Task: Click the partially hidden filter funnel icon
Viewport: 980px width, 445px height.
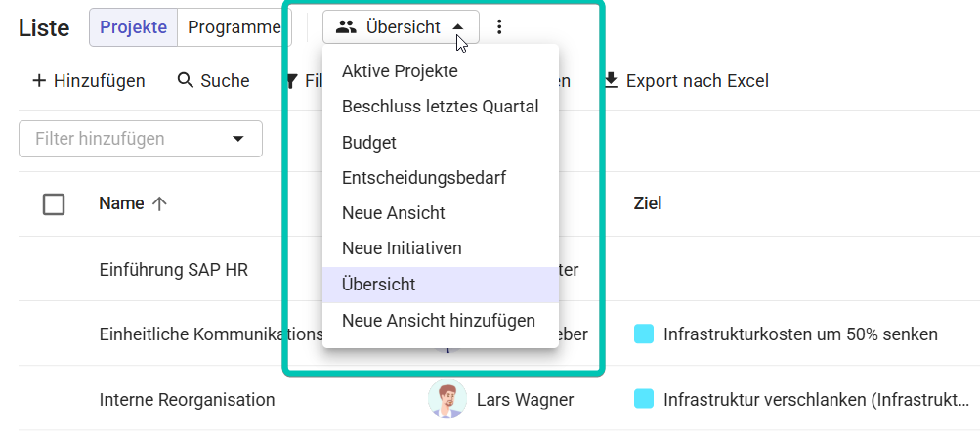Action: pos(292,81)
